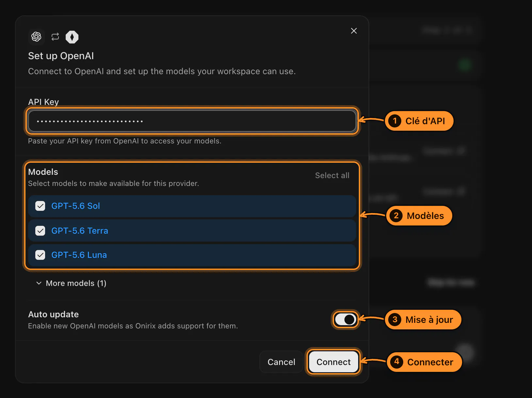The image size is (532, 398).
Task: Click the GPT-5.6 Terra model name
Action: point(80,231)
